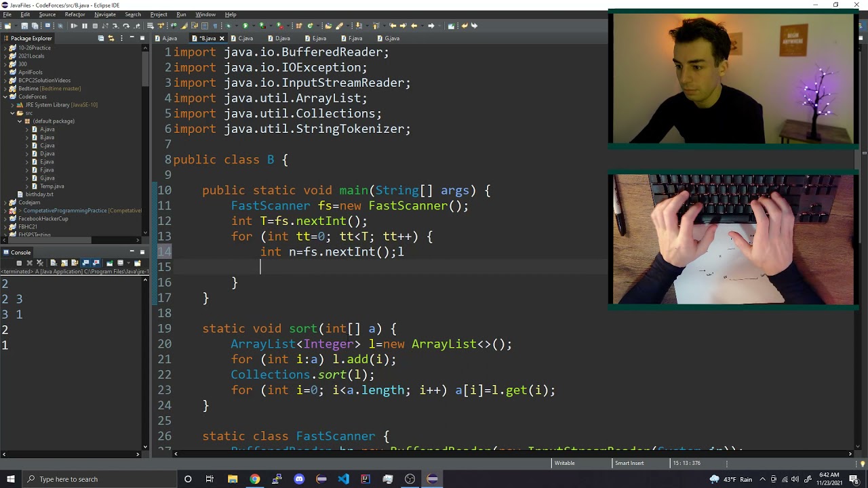Collapse the (default package) node
Image resolution: width=868 pixels, height=488 pixels.
pyautogui.click(x=20, y=121)
